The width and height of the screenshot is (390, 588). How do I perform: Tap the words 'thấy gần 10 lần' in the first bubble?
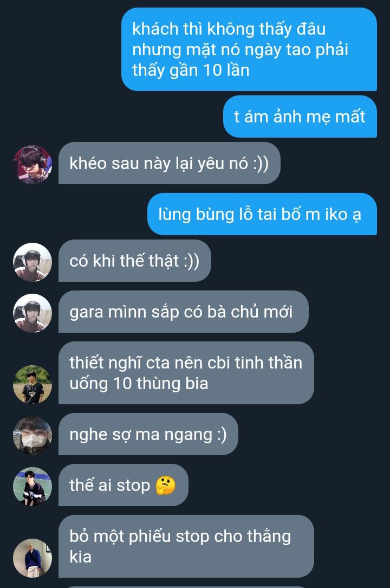click(x=191, y=70)
